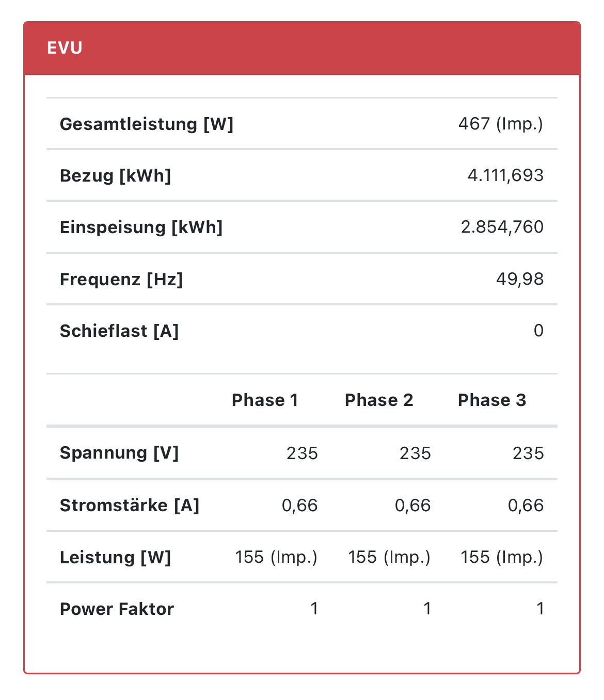Select the Einspeisung [kWh] label
Viewport: 604px width, 700px height.
pos(141,227)
